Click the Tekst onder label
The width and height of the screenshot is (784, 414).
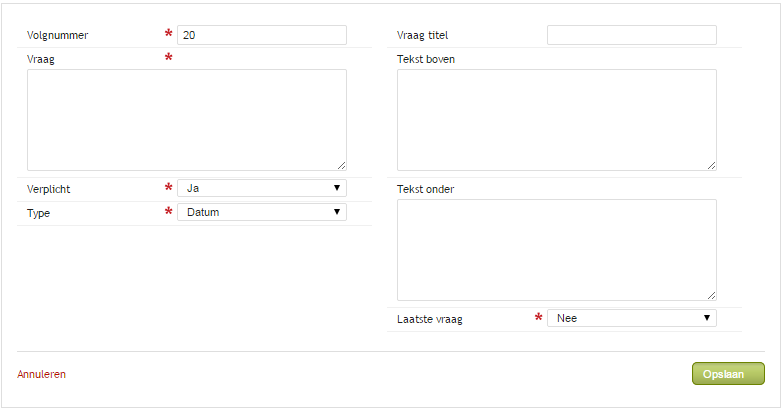click(x=426, y=189)
